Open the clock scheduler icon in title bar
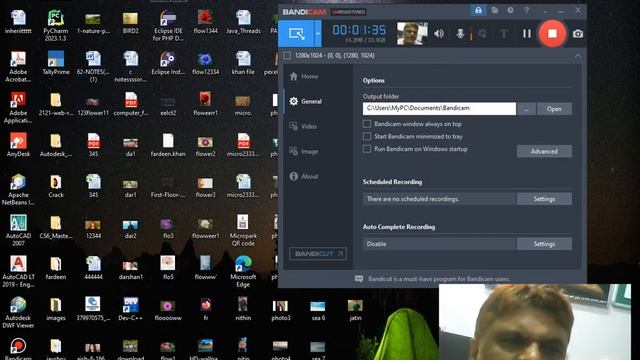640x360 pixels. [510, 10]
